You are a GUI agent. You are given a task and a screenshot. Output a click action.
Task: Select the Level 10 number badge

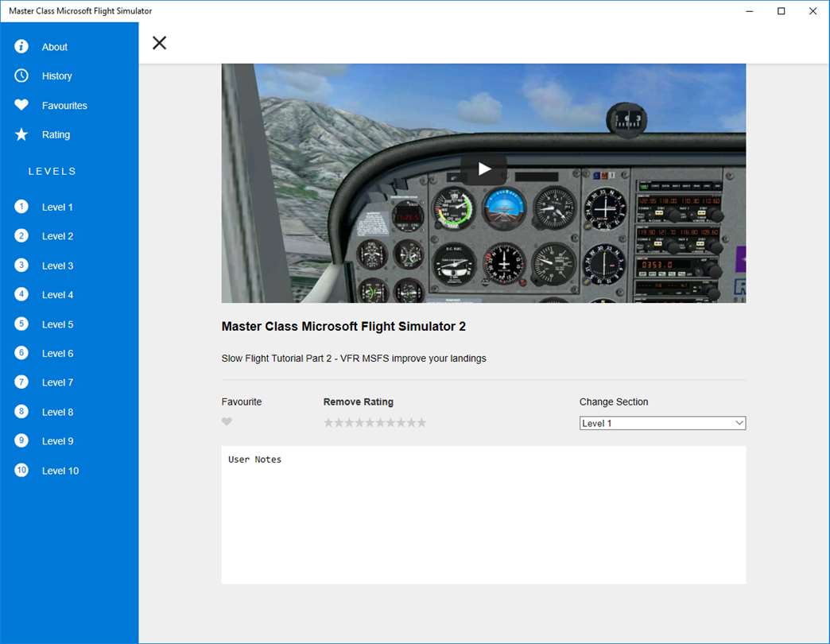(21, 470)
